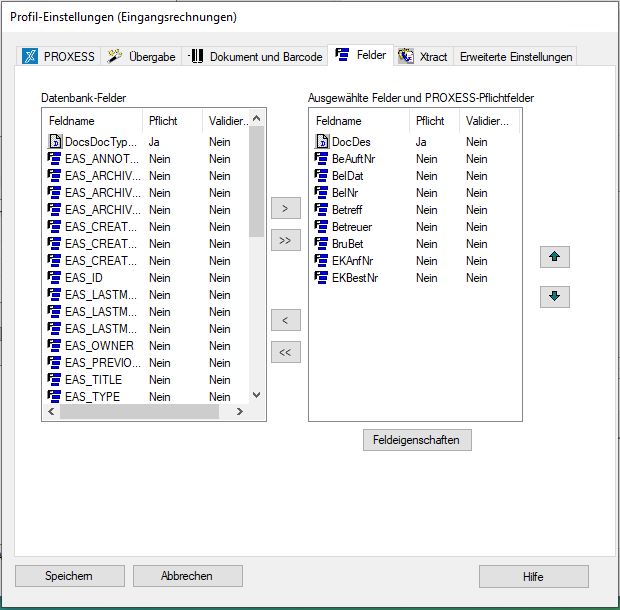This screenshot has width=620, height=610.
Task: Open the Xtract tab
Action: (423, 56)
